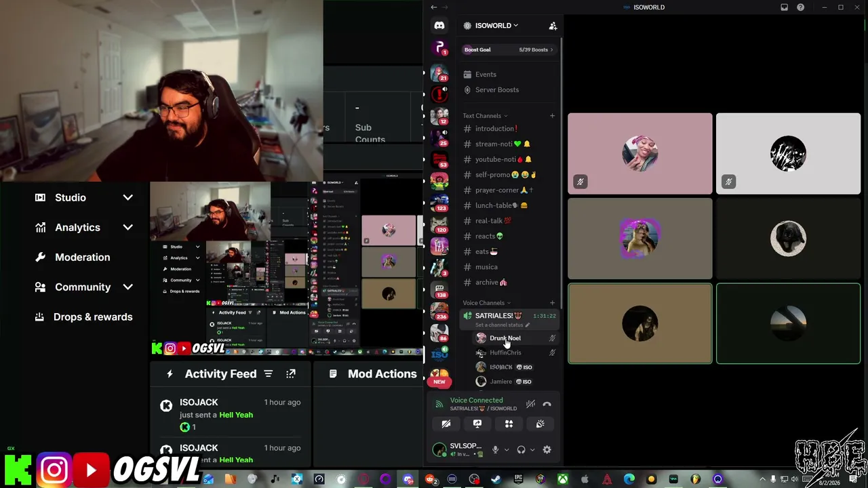868x488 pixels.
Task: Open the Activities launcher in voice panel
Action: [x=509, y=424]
